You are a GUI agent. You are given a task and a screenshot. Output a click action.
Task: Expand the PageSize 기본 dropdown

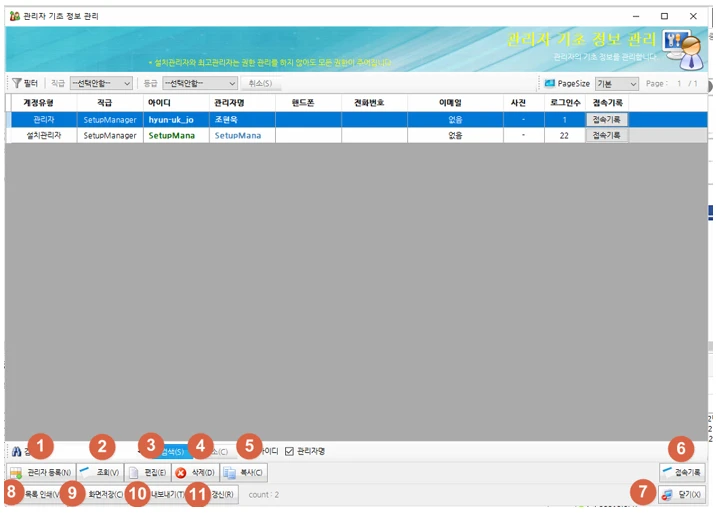point(617,84)
